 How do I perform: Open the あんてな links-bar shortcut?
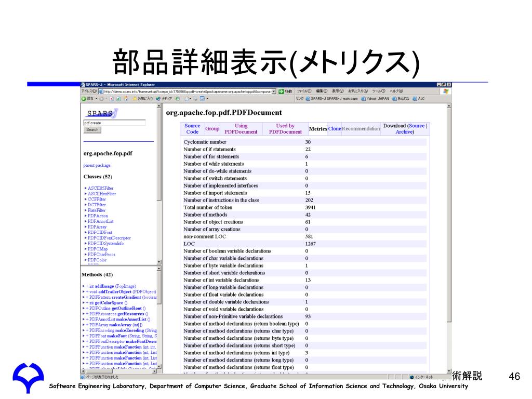coord(401,99)
